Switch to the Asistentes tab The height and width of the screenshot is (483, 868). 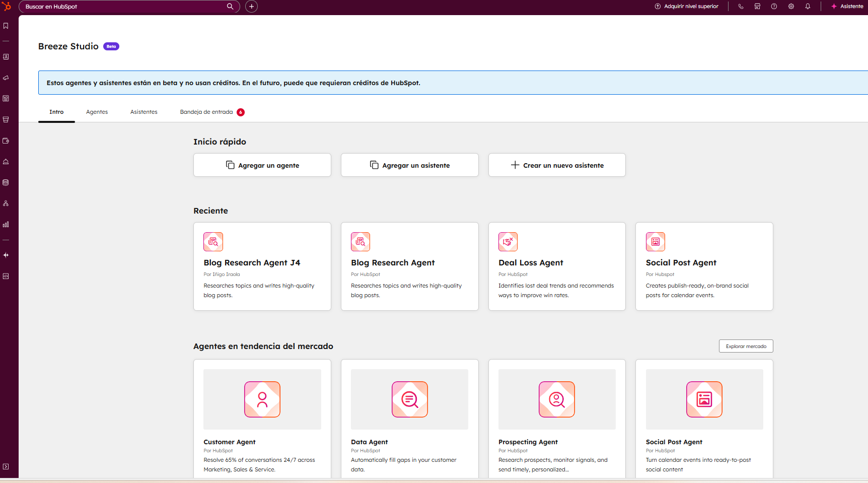point(143,112)
